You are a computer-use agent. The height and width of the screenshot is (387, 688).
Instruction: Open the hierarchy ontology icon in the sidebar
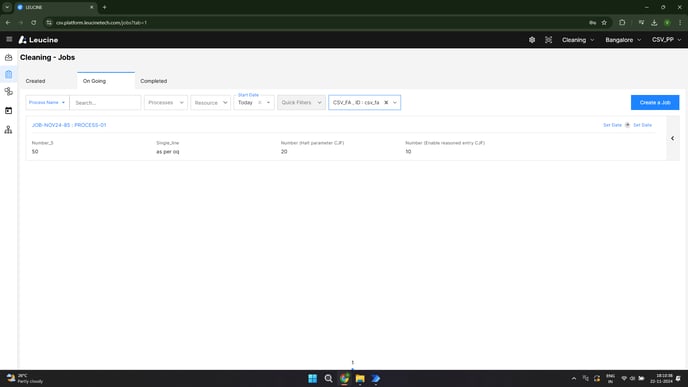tap(8, 130)
